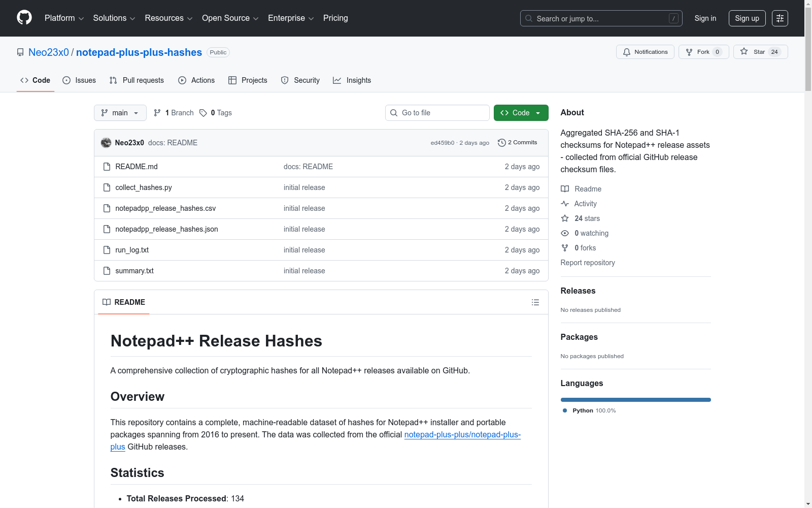Click the collect_hashes.py file icon
This screenshot has width=812, height=508.
(x=107, y=187)
